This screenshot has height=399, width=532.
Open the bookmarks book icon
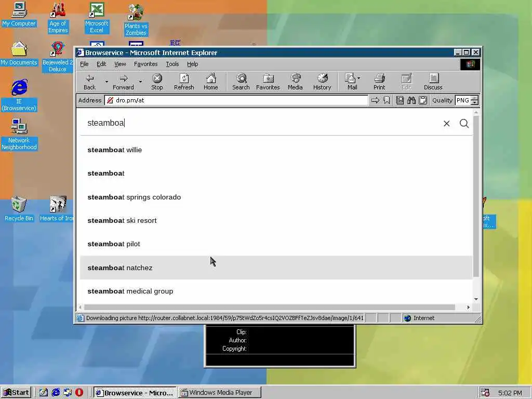click(x=400, y=100)
